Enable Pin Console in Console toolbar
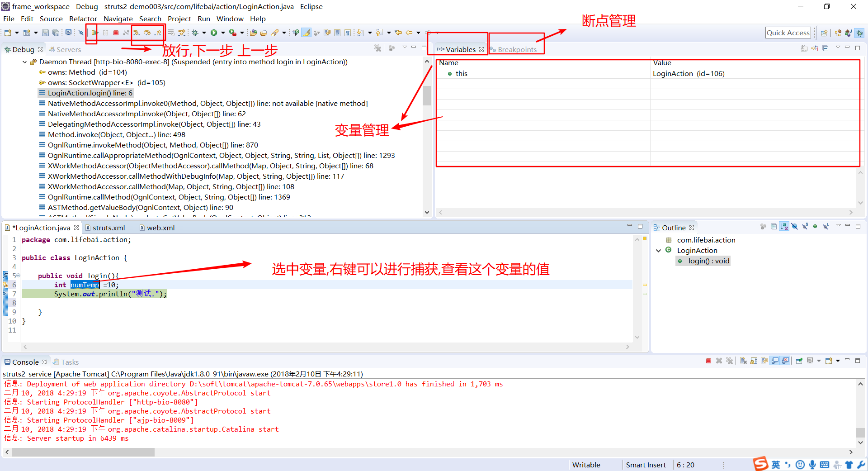This screenshot has height=471, width=868. click(x=799, y=361)
